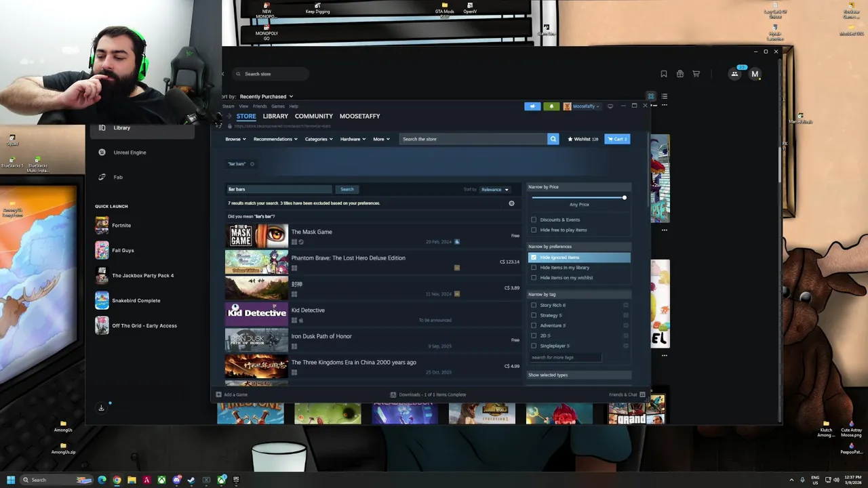Expand the Recommendations dropdown

tap(275, 139)
